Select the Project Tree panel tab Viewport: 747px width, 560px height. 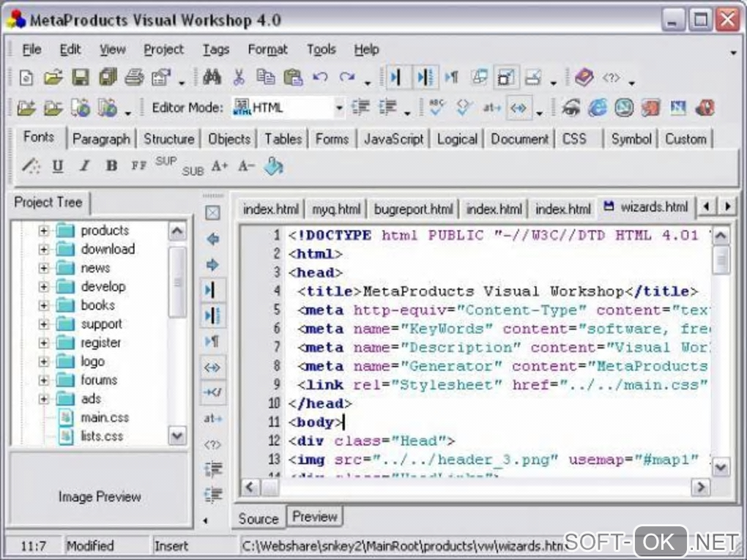click(48, 202)
